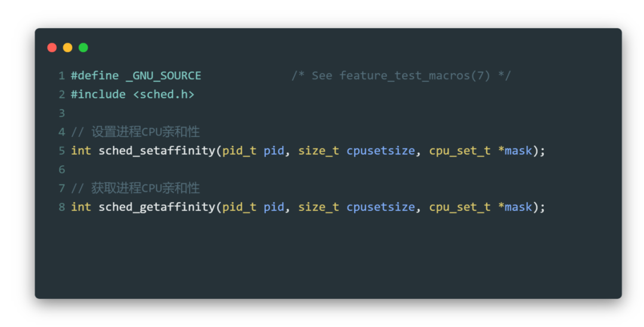
Task: Select line number 3 in the gutter
Action: point(61,113)
